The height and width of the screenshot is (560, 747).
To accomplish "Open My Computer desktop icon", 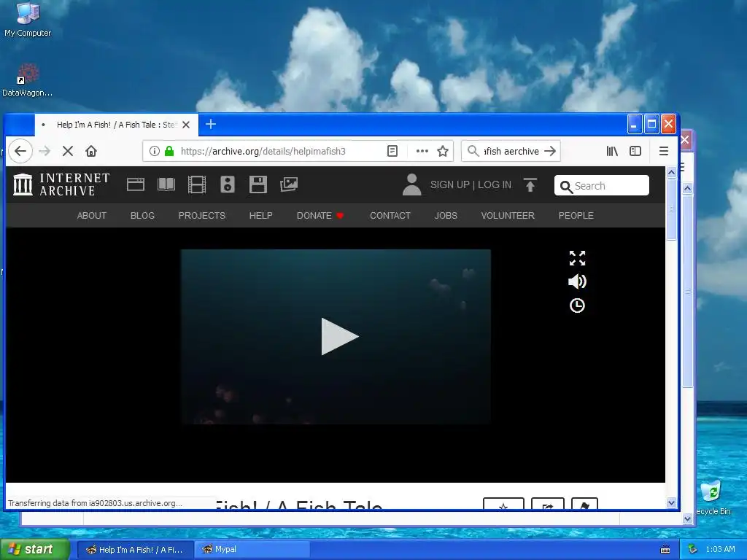I will [28, 20].
